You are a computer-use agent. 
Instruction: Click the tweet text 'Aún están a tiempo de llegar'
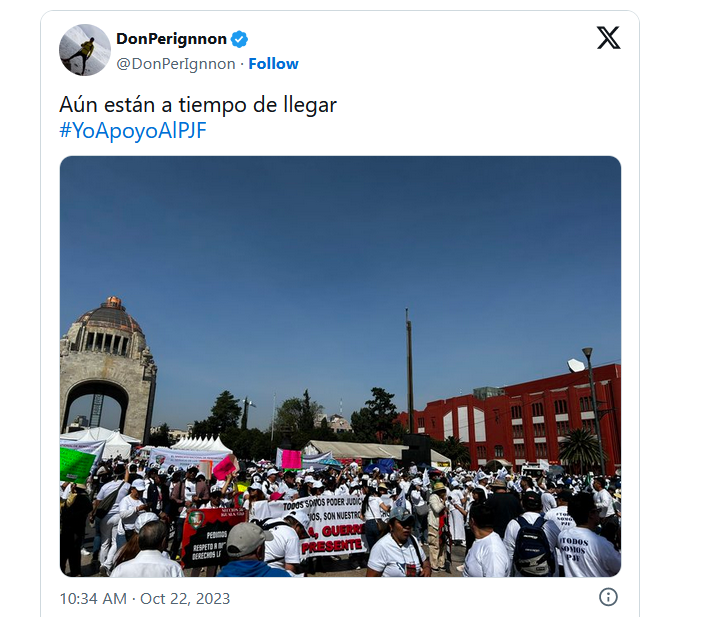tap(198, 105)
